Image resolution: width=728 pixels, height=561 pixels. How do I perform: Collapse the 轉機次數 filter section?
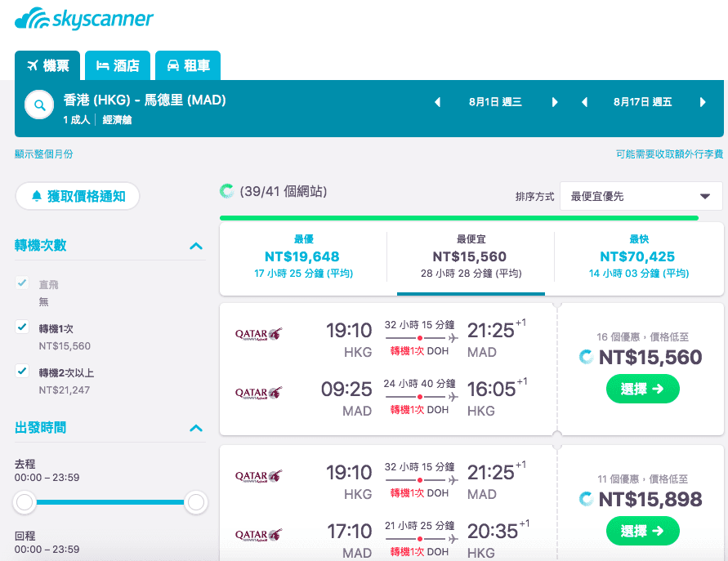point(196,246)
